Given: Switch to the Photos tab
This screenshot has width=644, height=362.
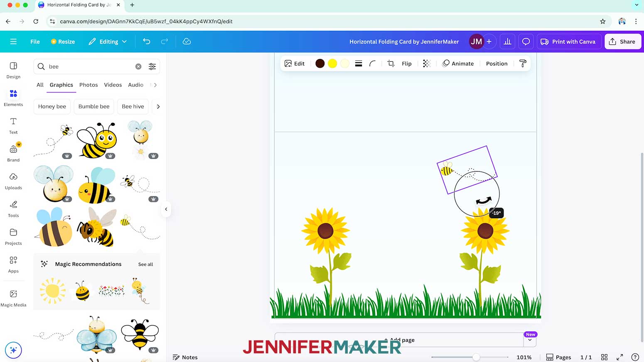Looking at the screenshot, I should (88, 85).
